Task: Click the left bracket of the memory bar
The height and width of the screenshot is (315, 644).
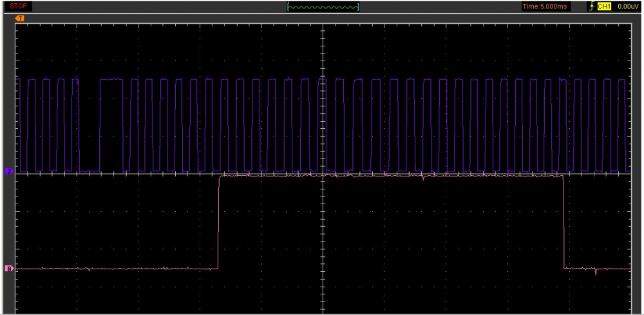Action: (x=289, y=7)
